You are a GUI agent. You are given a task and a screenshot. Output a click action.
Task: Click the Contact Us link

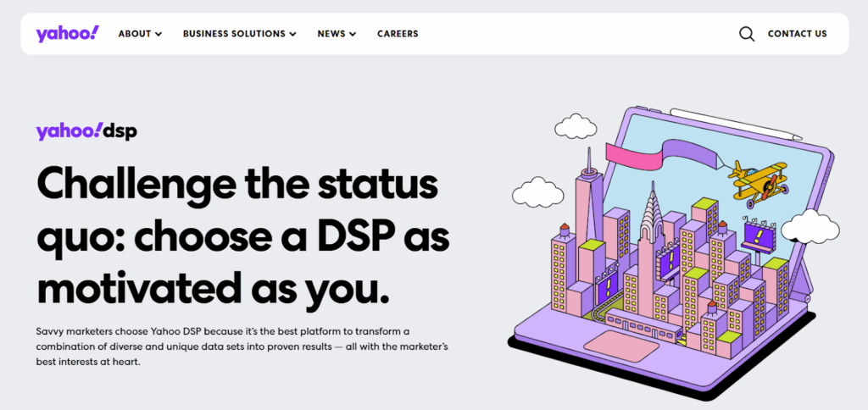(797, 34)
